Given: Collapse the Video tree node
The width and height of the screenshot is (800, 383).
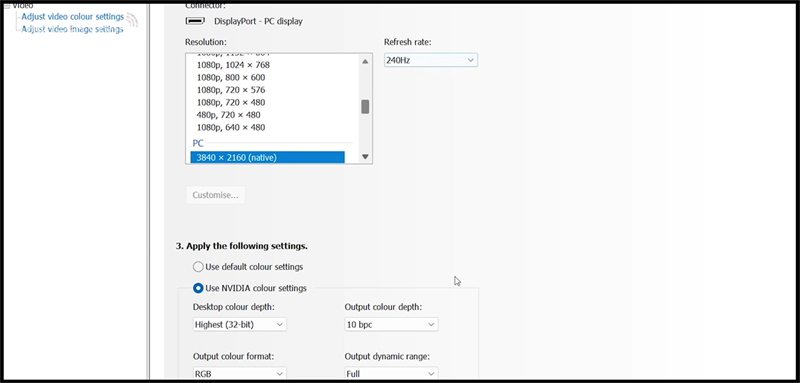Looking at the screenshot, I should 7,6.
